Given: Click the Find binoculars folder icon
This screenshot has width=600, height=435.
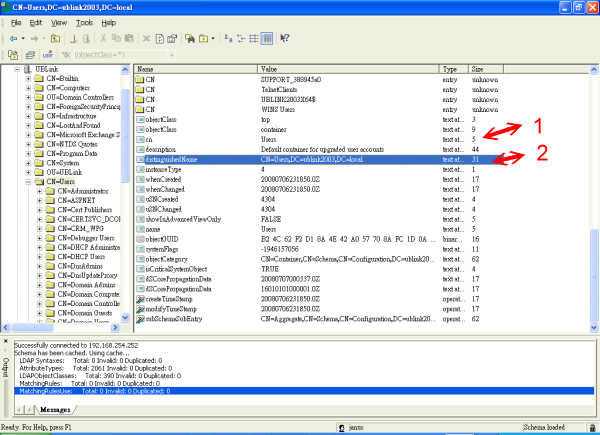Looking at the screenshot, I should [x=190, y=38].
